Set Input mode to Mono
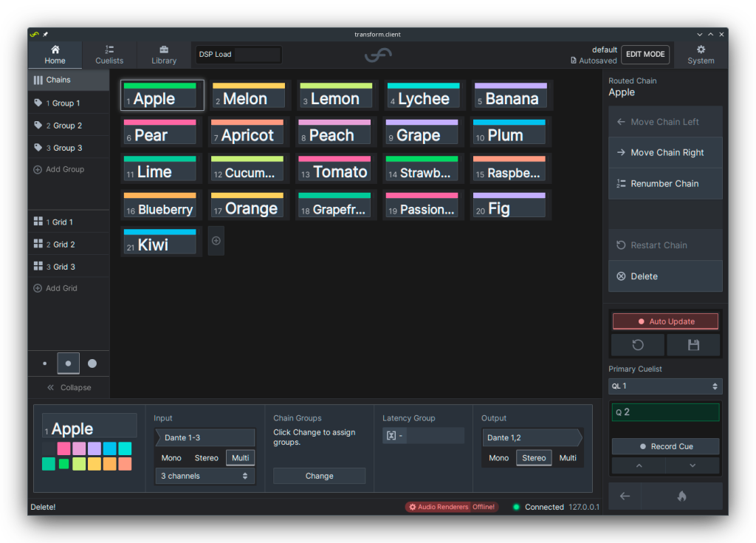 pyautogui.click(x=171, y=457)
